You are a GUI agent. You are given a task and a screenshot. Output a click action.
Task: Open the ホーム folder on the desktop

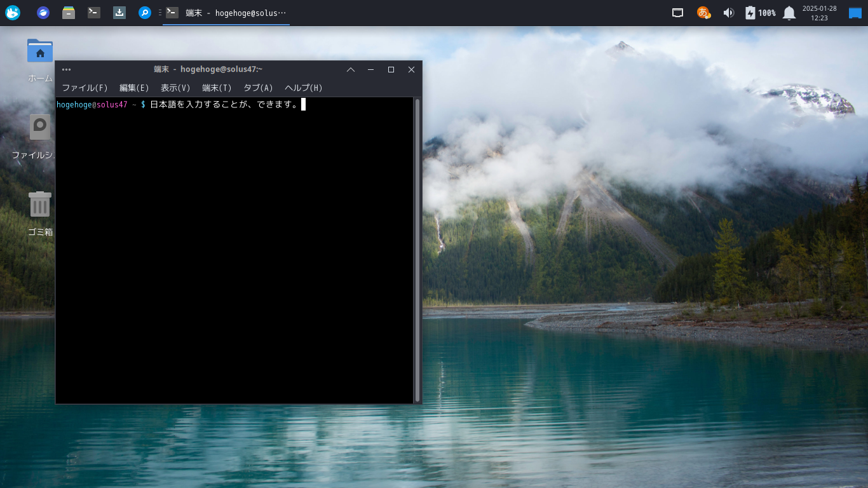(x=39, y=51)
